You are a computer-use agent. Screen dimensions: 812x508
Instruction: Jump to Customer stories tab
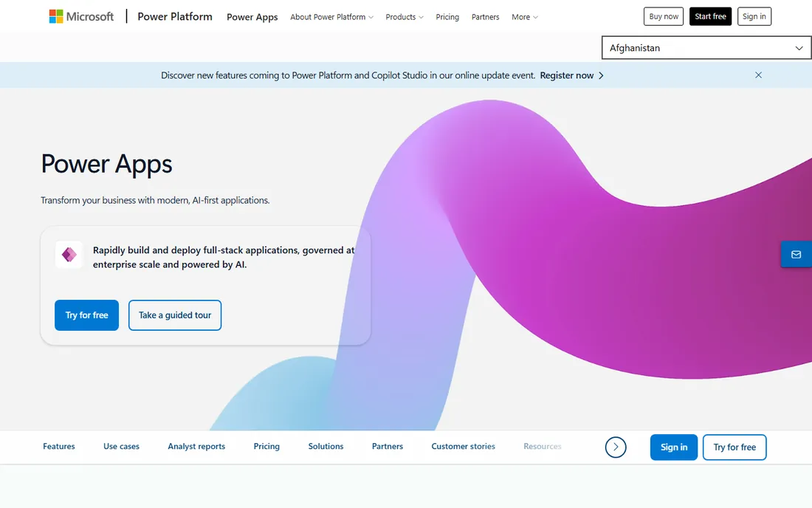463,447
